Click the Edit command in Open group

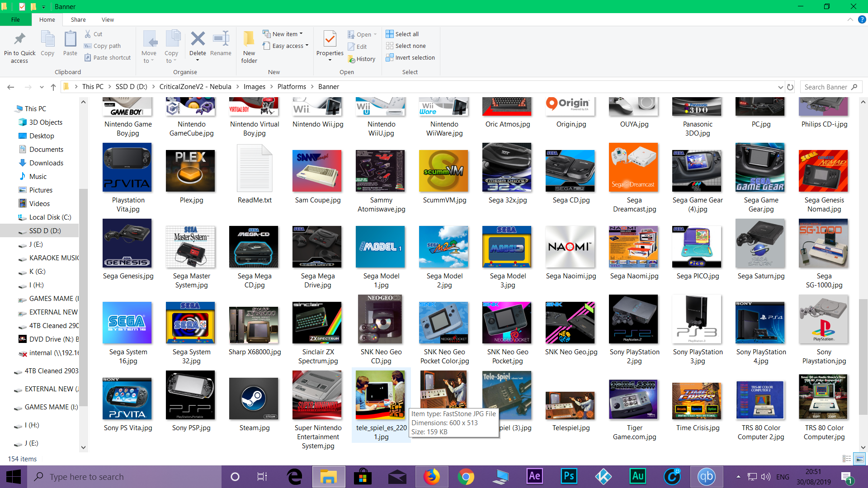tap(357, 47)
